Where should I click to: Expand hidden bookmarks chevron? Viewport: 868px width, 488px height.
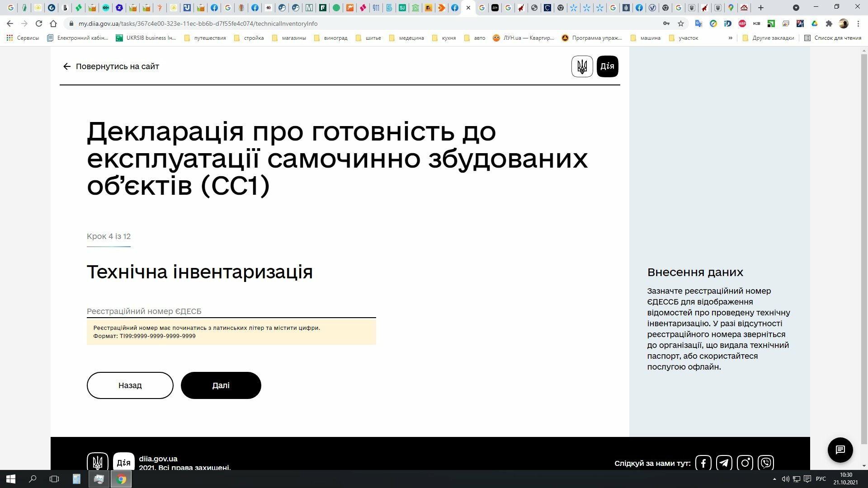[730, 38]
